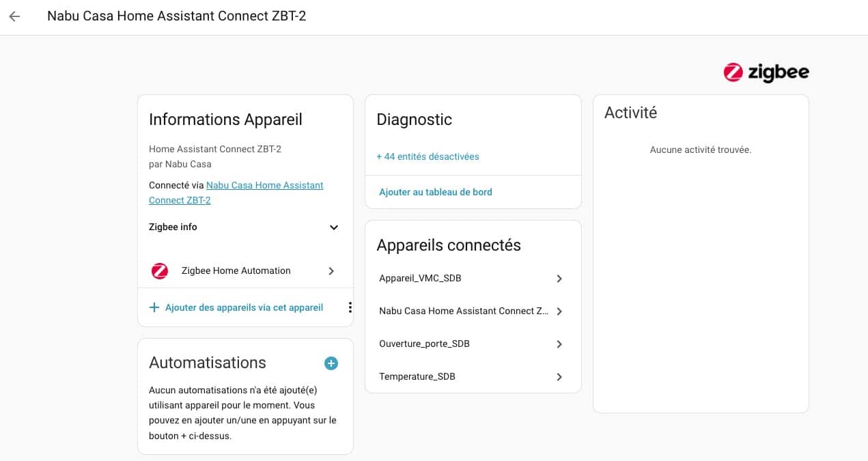Viewport: 868px width, 461px height.
Task: Click chevron next to Ouverture_porte_SDB
Action: pyautogui.click(x=559, y=344)
